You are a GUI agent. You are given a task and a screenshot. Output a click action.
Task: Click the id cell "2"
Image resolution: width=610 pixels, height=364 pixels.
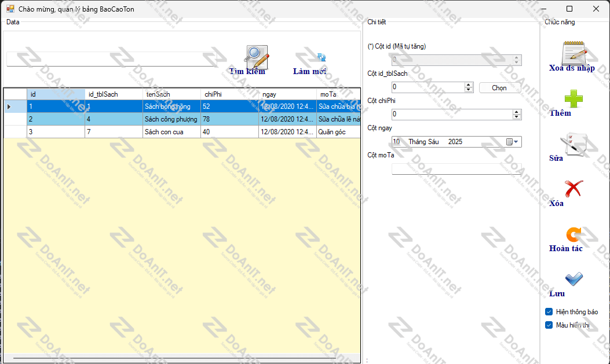[56, 119]
